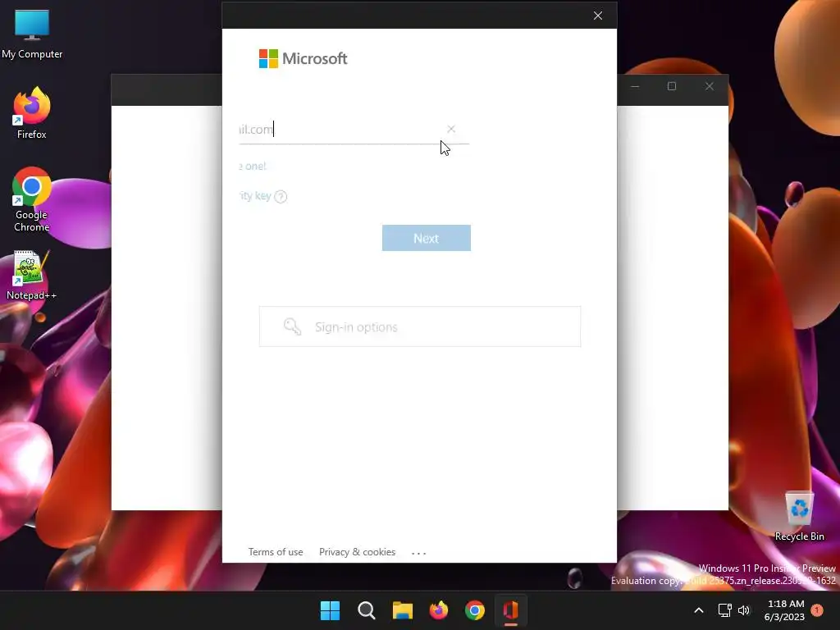Viewport: 840px width, 630px height.
Task: Follow the security key sign-in link
Action: tap(255, 196)
